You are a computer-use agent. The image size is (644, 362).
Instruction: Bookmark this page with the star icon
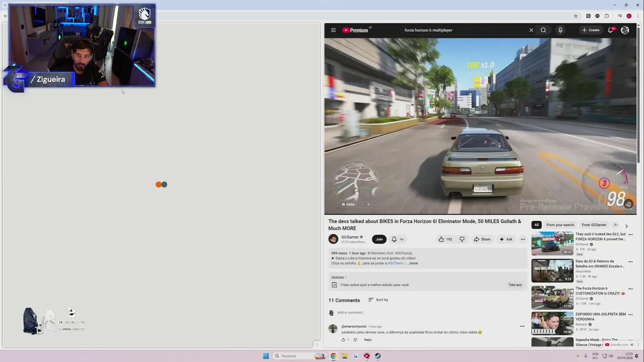click(576, 16)
